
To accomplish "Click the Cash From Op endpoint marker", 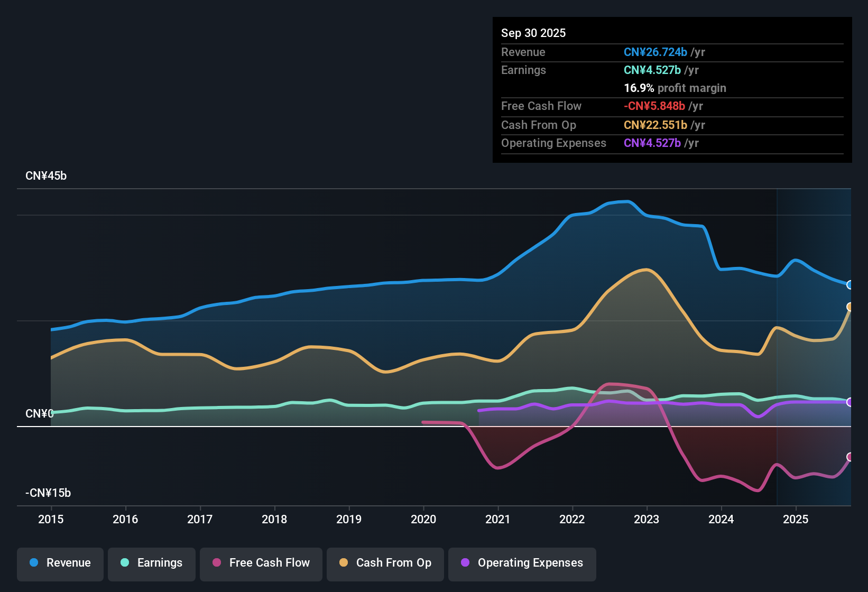I will (x=850, y=306).
